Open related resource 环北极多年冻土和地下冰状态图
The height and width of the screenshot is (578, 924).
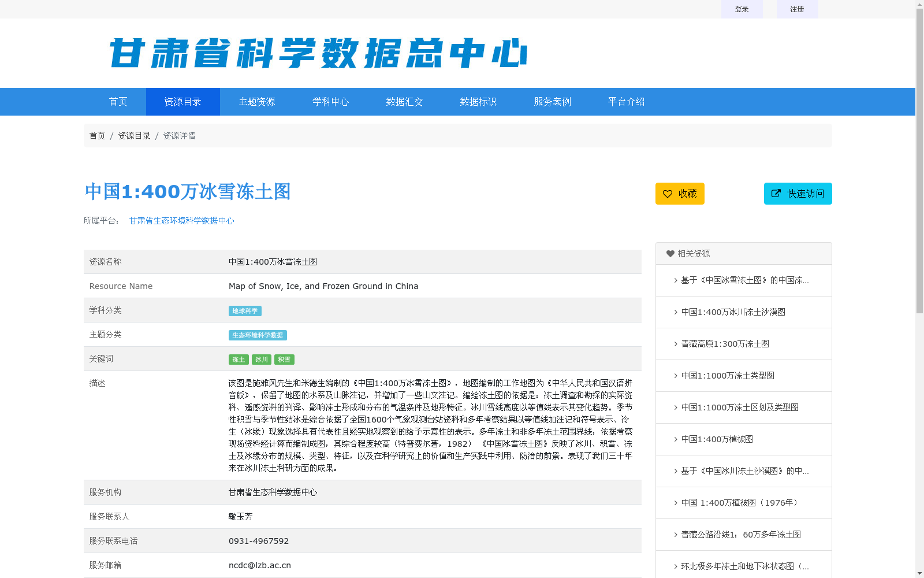pyautogui.click(x=744, y=566)
